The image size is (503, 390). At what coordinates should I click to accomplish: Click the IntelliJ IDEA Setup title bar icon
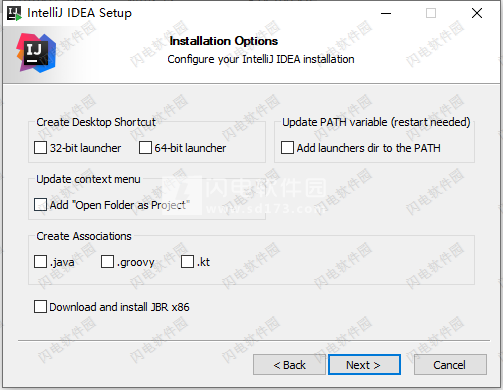pos(14,13)
